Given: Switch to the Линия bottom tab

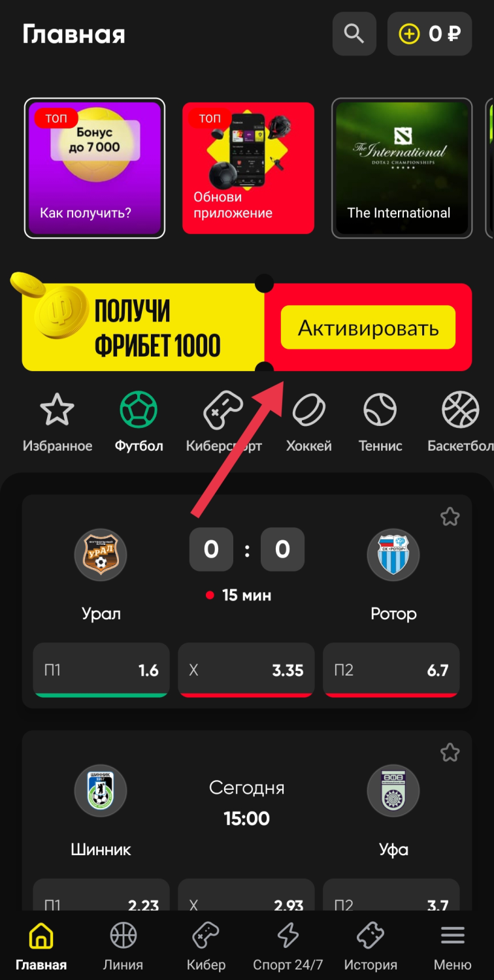Looking at the screenshot, I should 124,946.
